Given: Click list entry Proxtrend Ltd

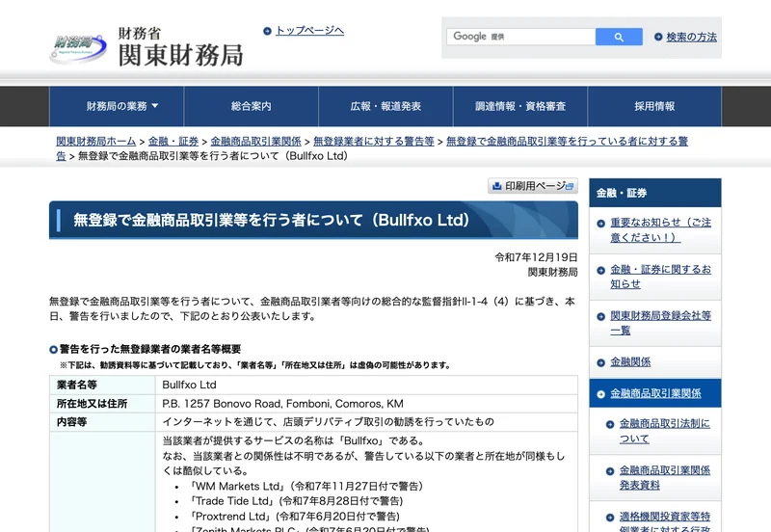Looking at the screenshot, I should pyautogui.click(x=294, y=517).
